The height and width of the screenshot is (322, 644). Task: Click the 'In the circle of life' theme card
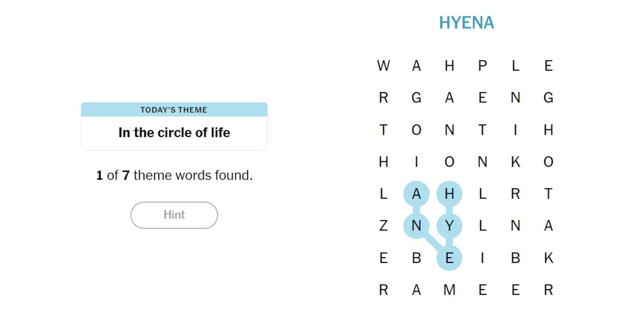tap(174, 133)
